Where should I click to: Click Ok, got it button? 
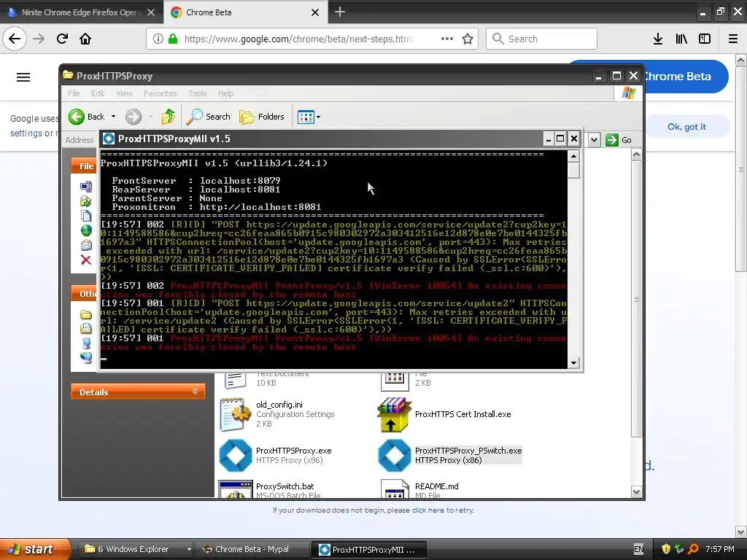tap(686, 127)
